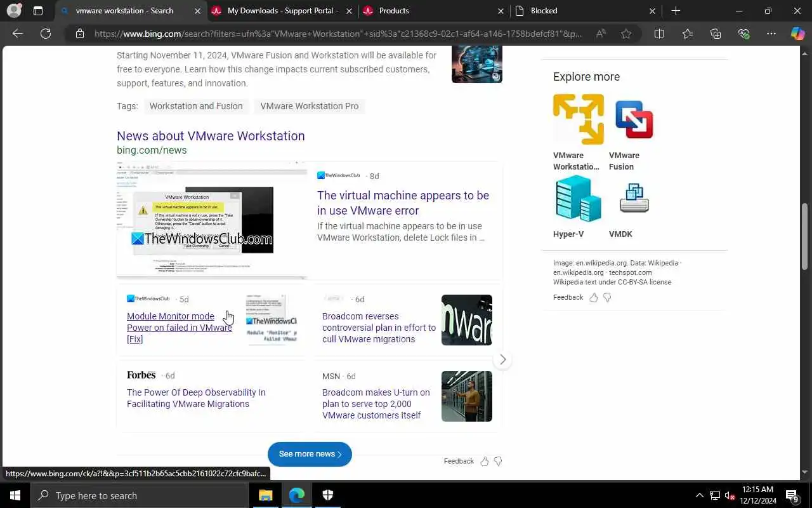Select the VMware Workstation Pro tag
Viewport: 812px width, 508px height.
click(x=310, y=106)
